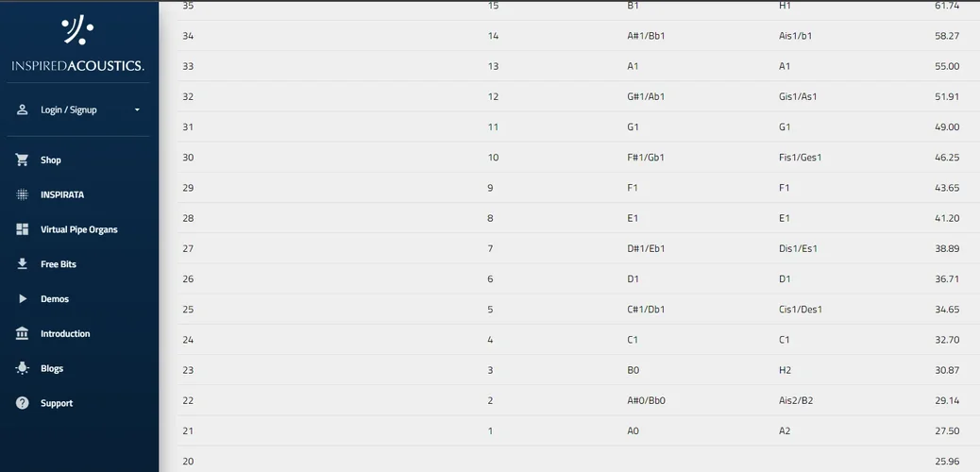Expand the Login / Signup dropdown arrow

(x=137, y=110)
